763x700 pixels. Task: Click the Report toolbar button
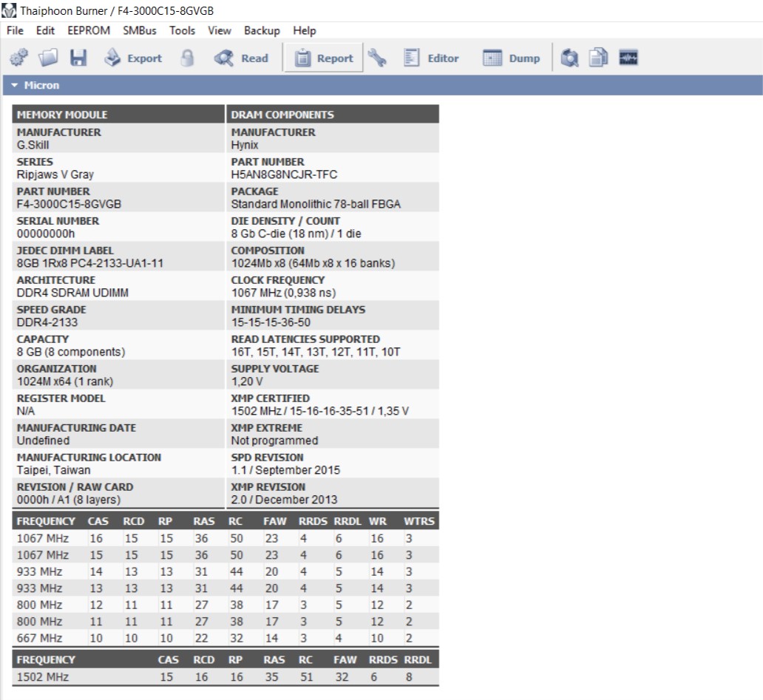324,58
